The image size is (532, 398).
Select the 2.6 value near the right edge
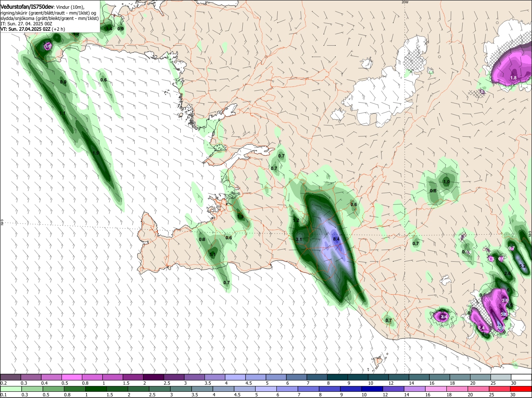(507, 273)
